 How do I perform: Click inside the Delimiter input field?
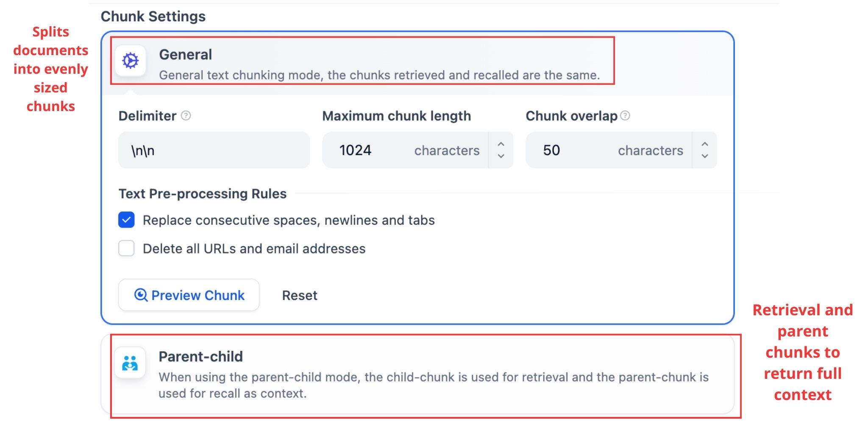[x=214, y=150]
